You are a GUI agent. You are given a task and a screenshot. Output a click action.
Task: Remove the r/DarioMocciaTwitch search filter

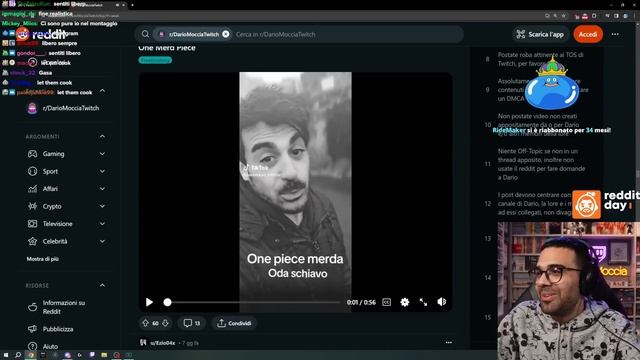(226, 34)
